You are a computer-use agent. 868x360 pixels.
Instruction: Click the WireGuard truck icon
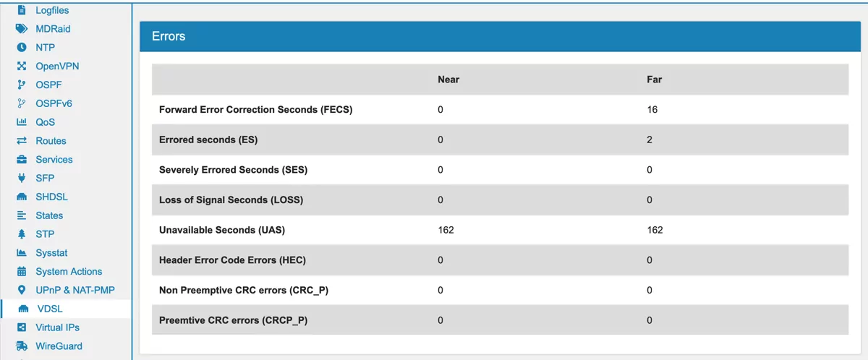point(22,346)
